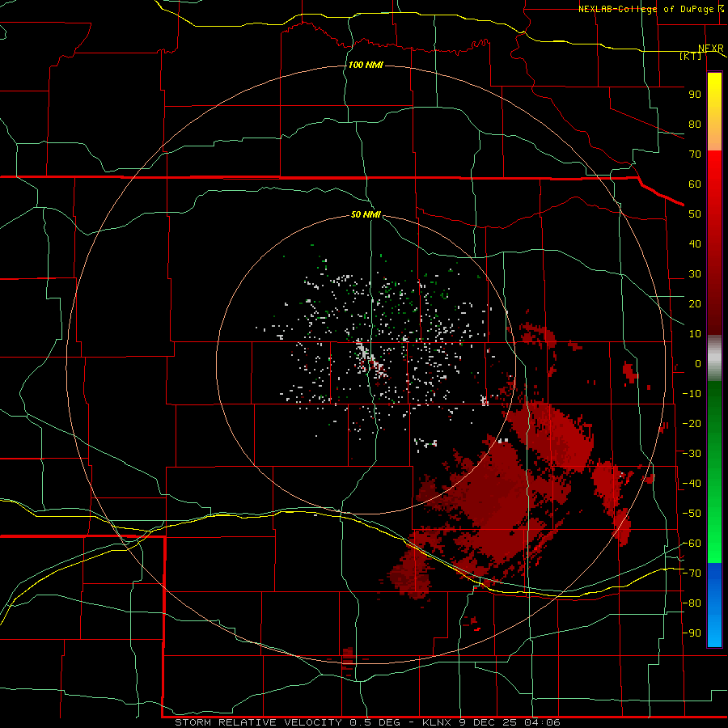Click the -80 scale label

click(692, 603)
